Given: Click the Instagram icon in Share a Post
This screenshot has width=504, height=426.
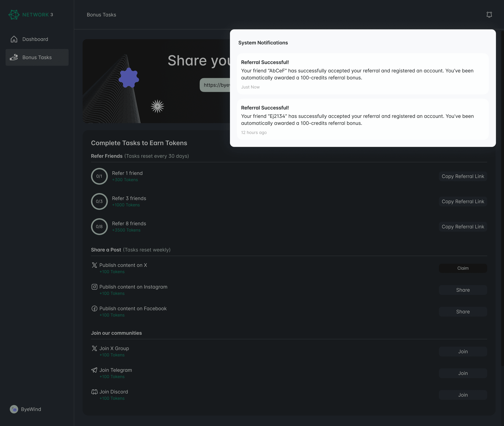Looking at the screenshot, I should (x=94, y=287).
